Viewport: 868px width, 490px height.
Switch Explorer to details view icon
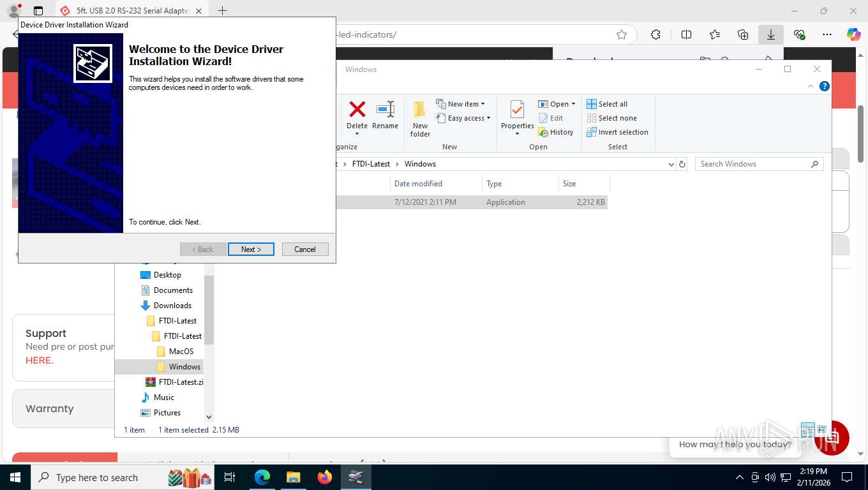807,429
